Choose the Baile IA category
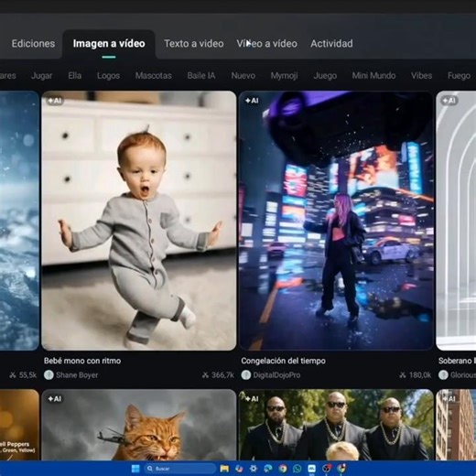This screenshot has height=476, width=476. point(201,75)
